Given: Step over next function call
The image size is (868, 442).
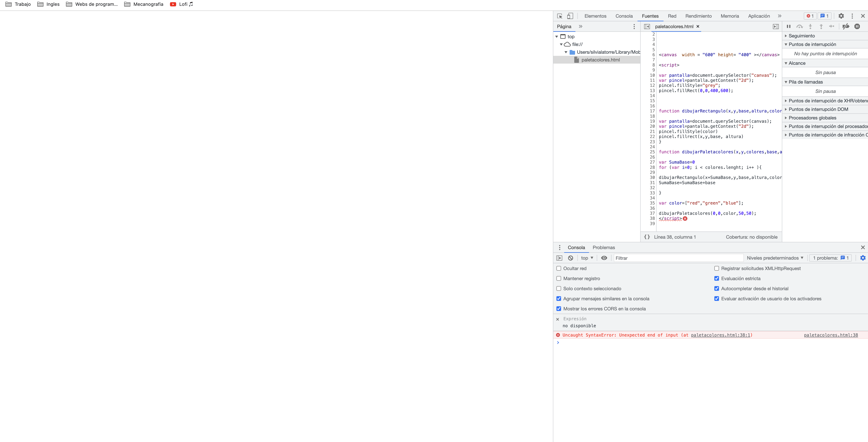Looking at the screenshot, I should (x=800, y=26).
